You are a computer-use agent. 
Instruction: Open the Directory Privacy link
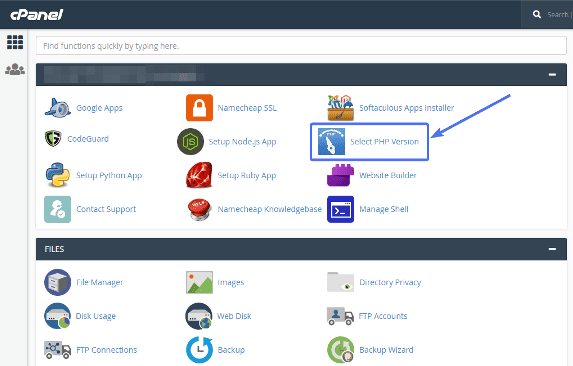(390, 282)
